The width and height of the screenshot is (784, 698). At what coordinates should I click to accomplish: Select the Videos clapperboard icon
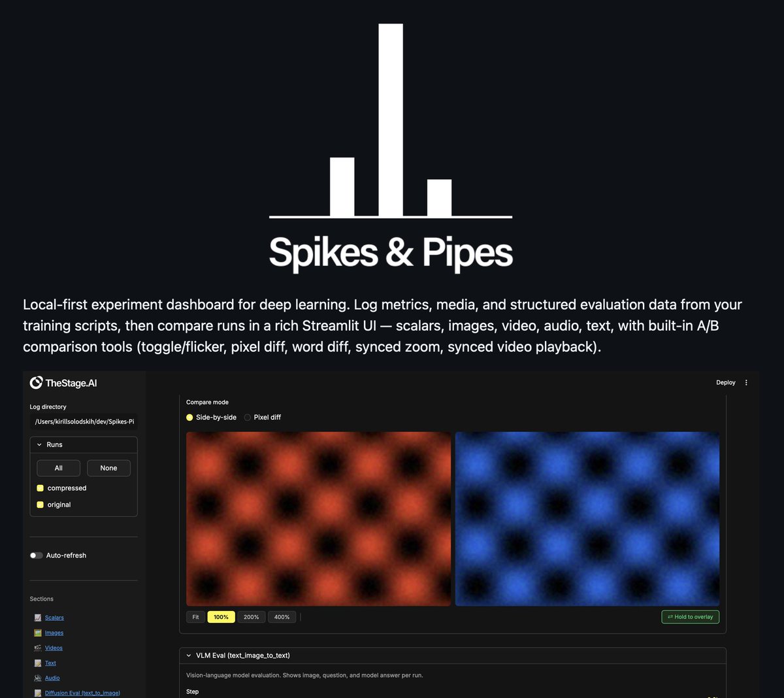pos(39,648)
